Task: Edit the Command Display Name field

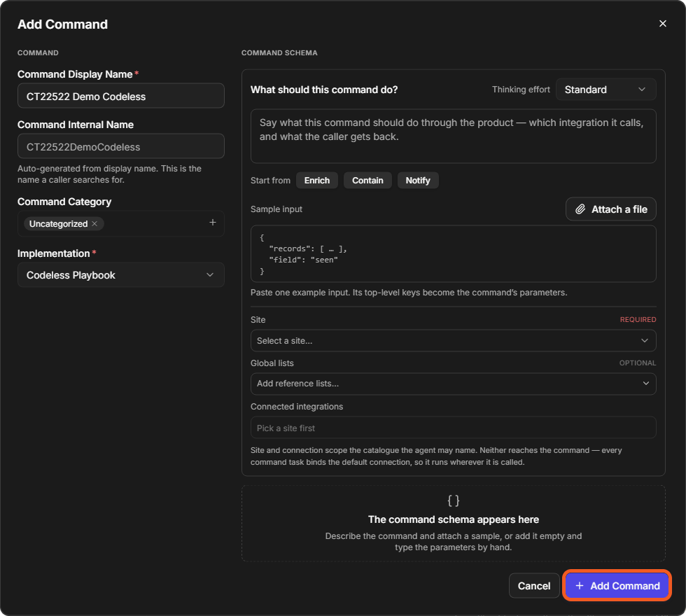Action: click(x=120, y=96)
